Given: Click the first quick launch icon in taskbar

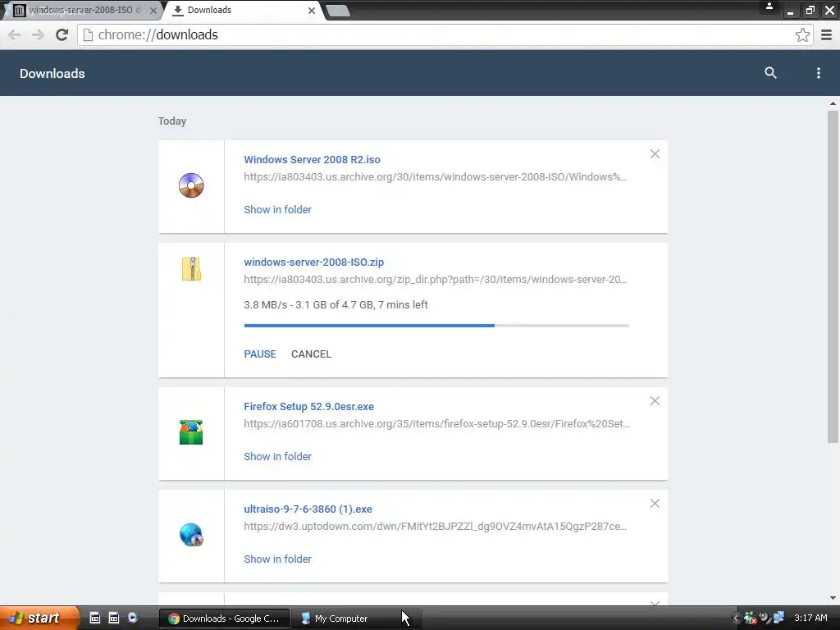Looking at the screenshot, I should point(95,618).
